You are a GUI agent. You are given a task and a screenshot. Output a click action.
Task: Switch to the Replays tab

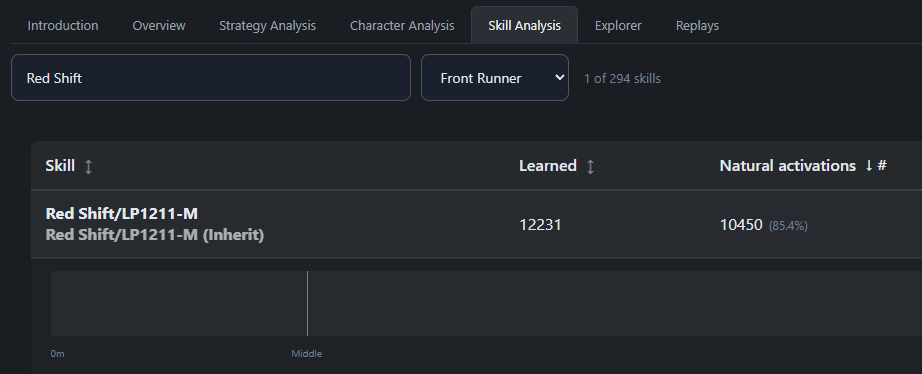click(x=697, y=26)
